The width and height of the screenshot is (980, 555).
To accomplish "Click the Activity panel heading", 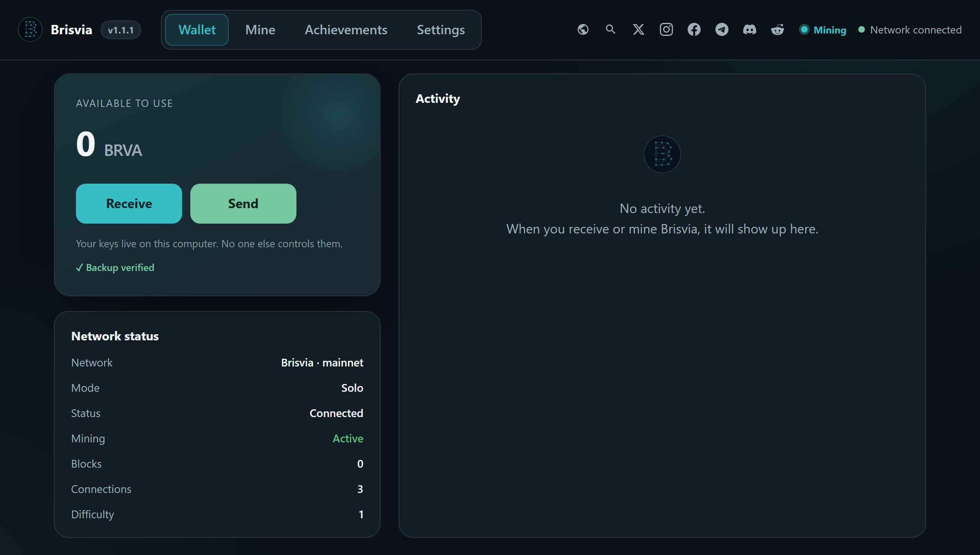I will coord(438,99).
